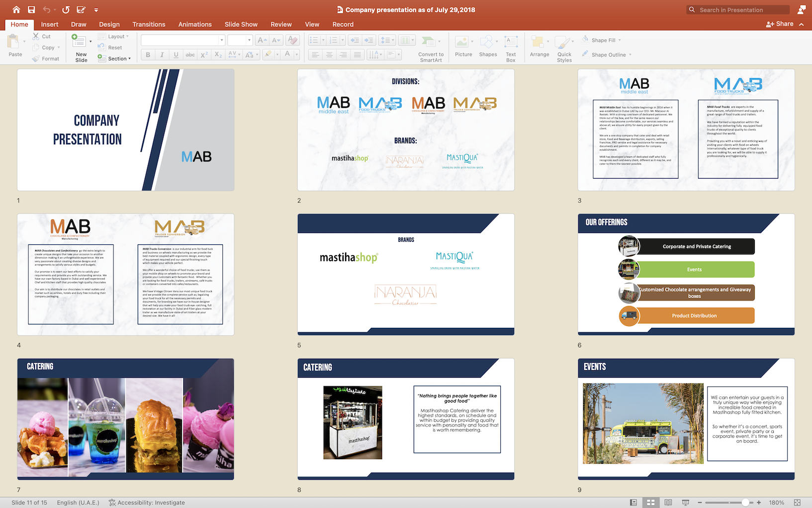This screenshot has width=812, height=508.
Task: Switch to Reading view in status bar
Action: click(668, 503)
